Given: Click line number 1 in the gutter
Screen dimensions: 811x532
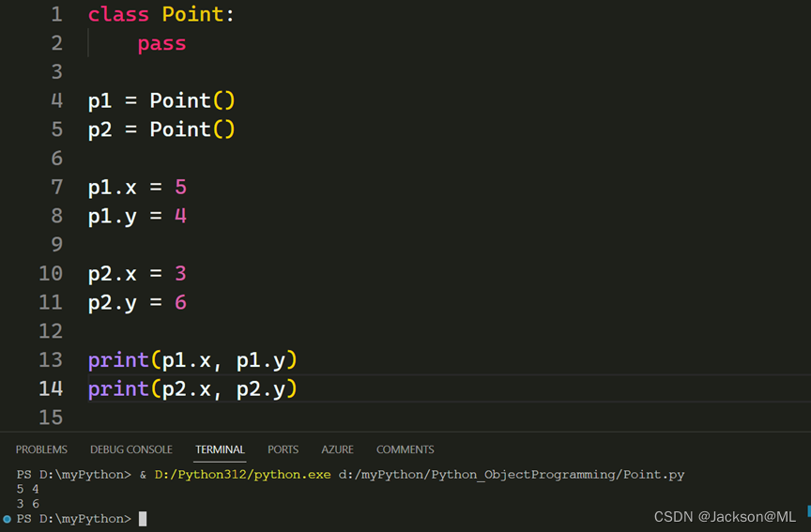Looking at the screenshot, I should coord(57,14).
